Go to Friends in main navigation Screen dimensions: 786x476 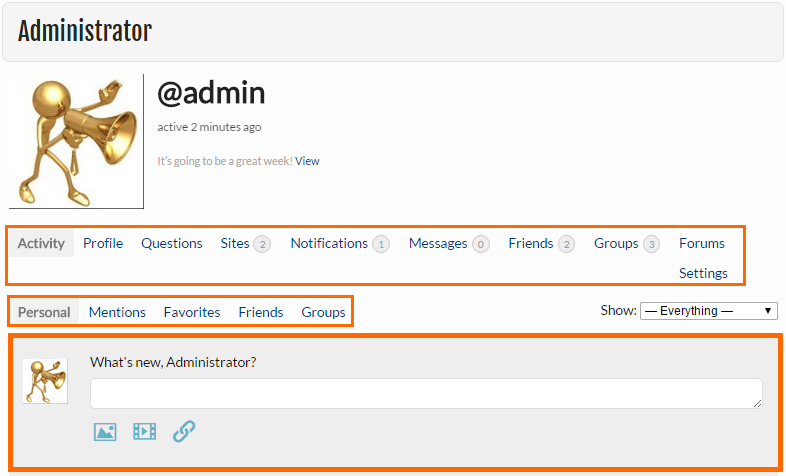(541, 244)
